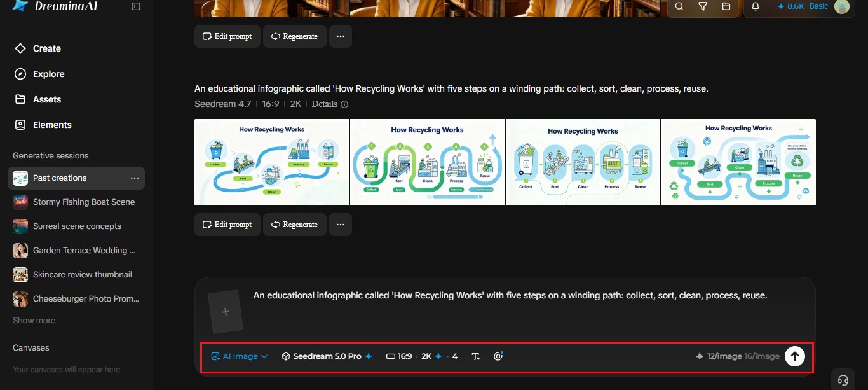Screen dimensions: 868x390
Task: Open the first recycling infographic thumbnail
Action: point(271,162)
